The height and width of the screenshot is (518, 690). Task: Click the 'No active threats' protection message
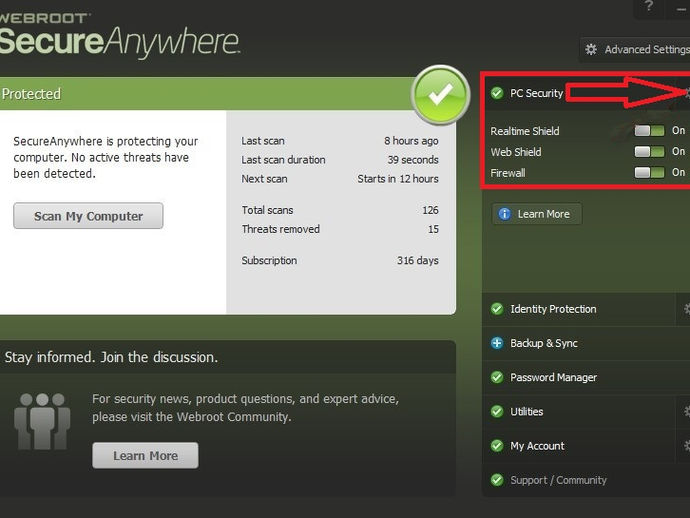point(106,157)
